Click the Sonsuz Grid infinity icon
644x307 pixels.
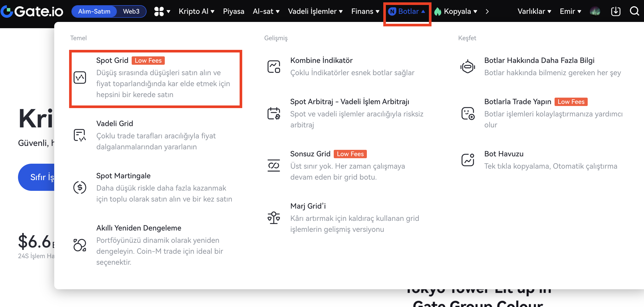(274, 166)
